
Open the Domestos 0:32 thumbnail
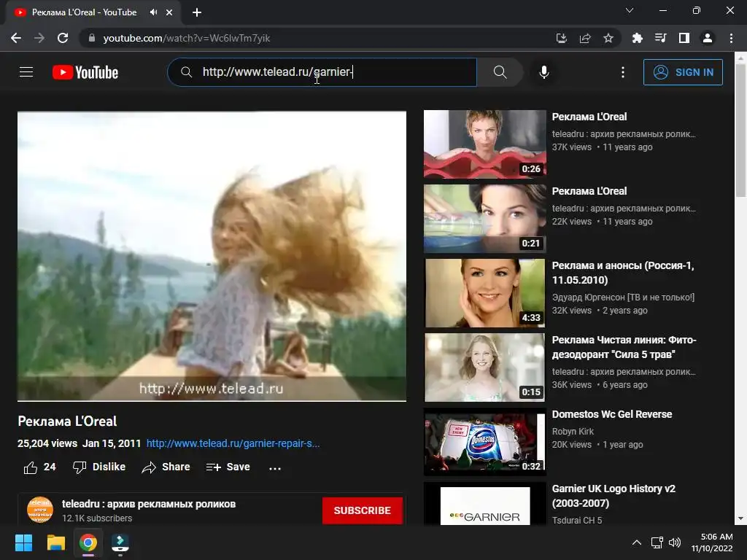pos(484,442)
